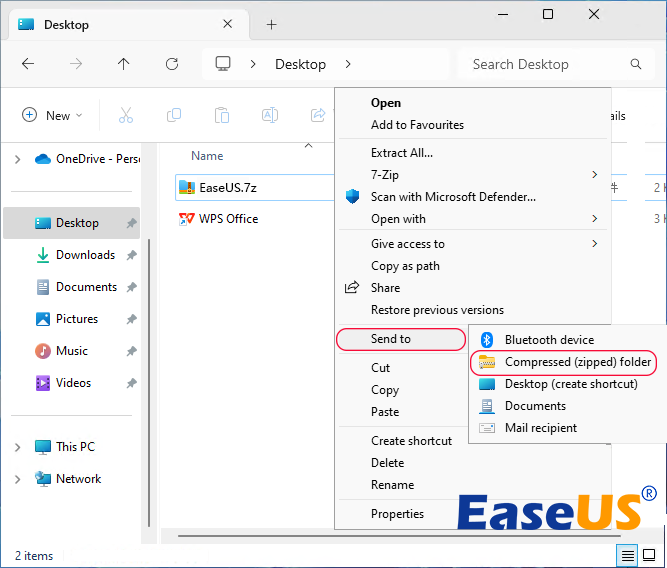Image resolution: width=667 pixels, height=568 pixels.
Task: Expand the Give access to submenu arrow
Action: 594,243
